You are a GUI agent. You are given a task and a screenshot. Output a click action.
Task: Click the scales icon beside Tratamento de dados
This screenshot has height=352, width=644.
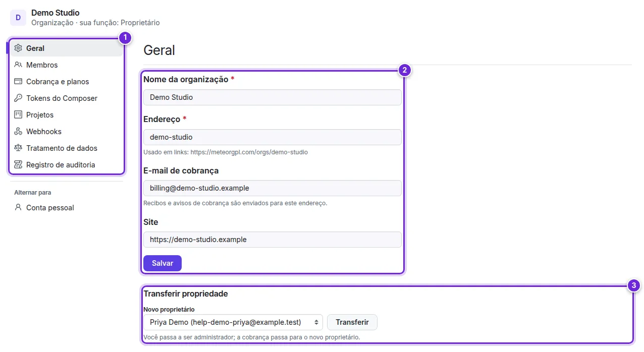click(18, 148)
